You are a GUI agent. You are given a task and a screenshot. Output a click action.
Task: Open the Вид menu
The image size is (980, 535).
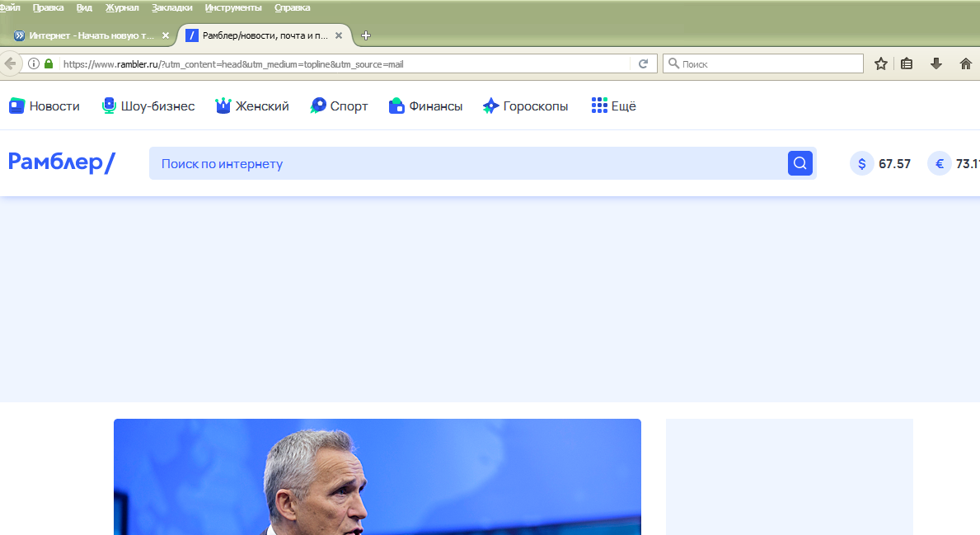84,7
